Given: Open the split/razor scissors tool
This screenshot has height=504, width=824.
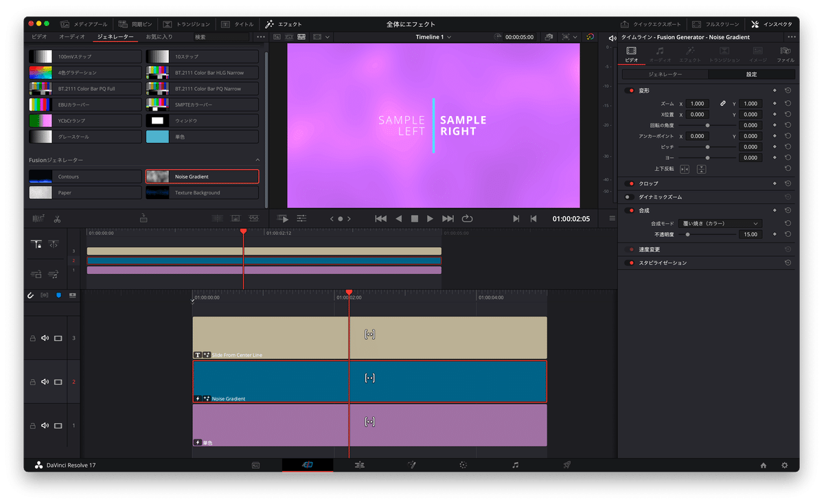Looking at the screenshot, I should point(57,219).
